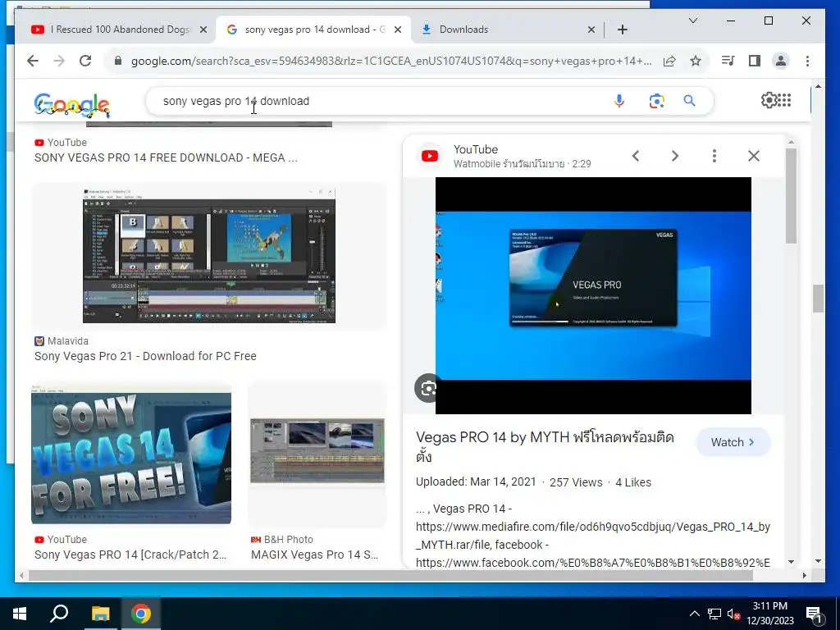Image resolution: width=840 pixels, height=630 pixels.
Task: Search by voice microphone icon
Action: [619, 101]
